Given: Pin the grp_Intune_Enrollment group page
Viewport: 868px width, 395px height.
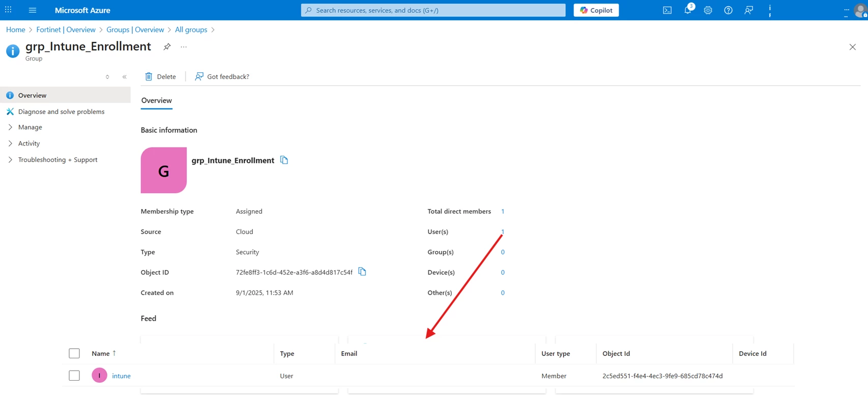Looking at the screenshot, I should [167, 47].
